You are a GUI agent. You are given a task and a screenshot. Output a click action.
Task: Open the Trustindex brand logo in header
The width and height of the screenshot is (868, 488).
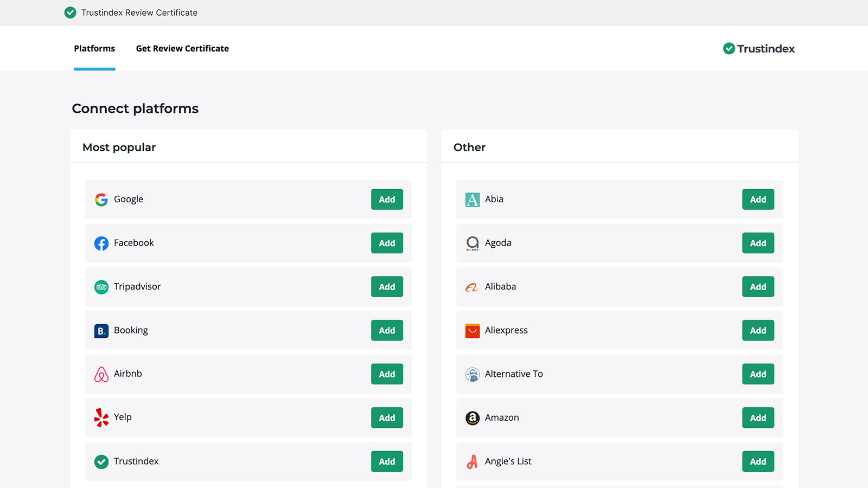759,49
